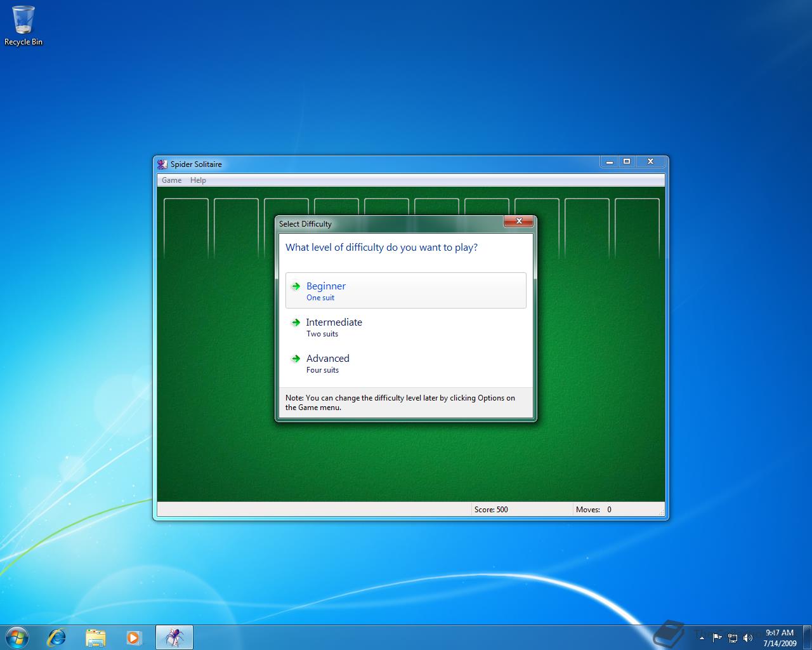The height and width of the screenshot is (650, 812).
Task: Open the Help menu
Action: point(198,180)
